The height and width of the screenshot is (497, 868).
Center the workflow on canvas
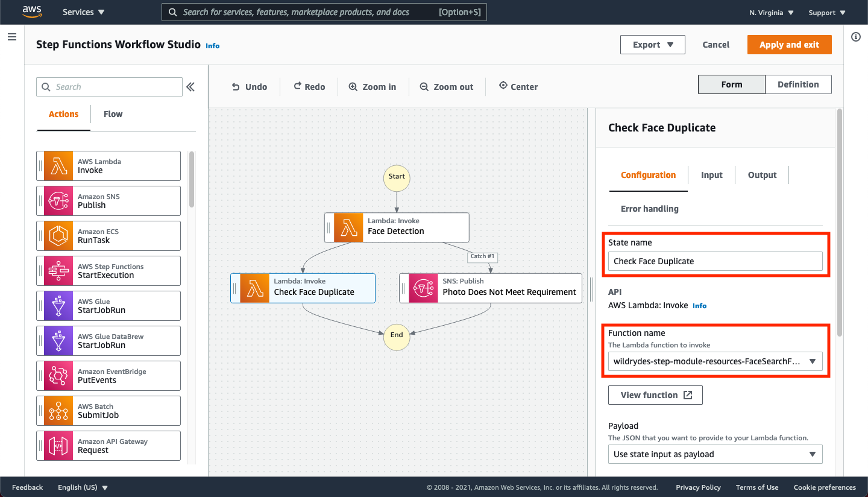[518, 87]
